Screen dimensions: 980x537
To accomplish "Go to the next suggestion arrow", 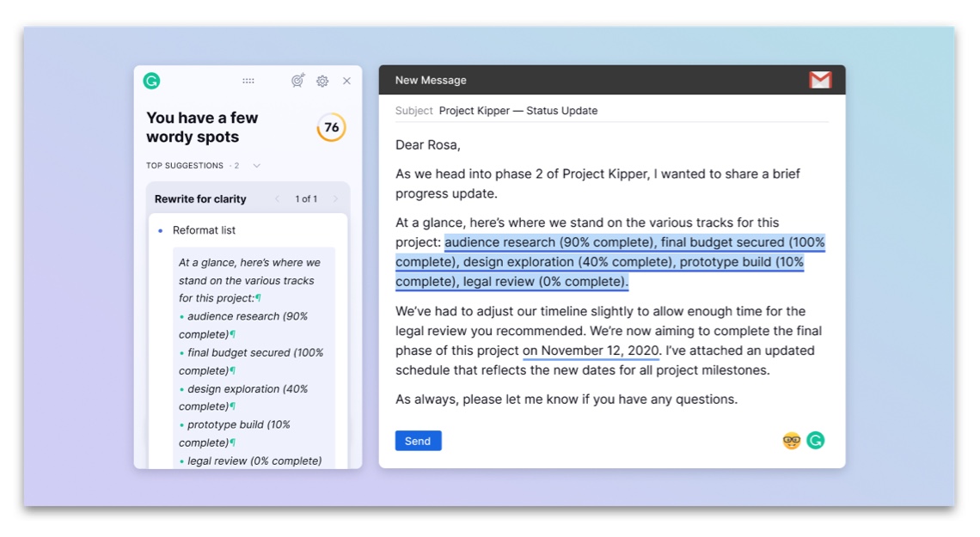I will pos(335,199).
